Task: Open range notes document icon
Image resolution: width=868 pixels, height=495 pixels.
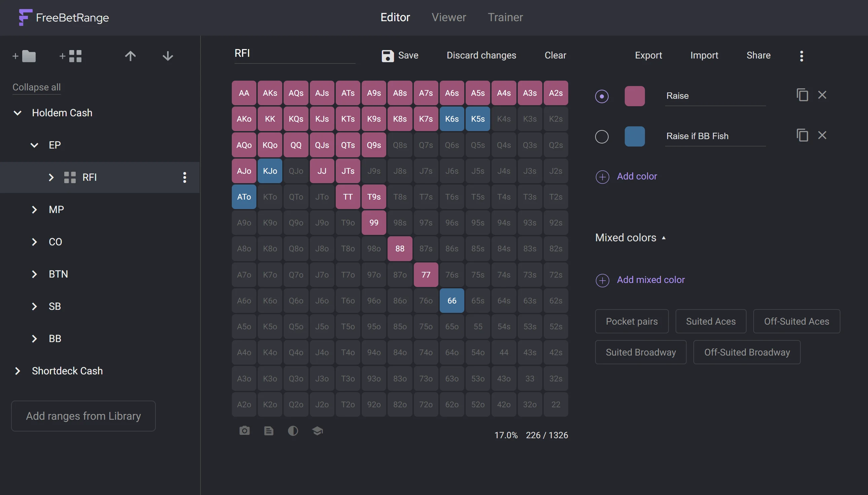Action: pos(268,431)
